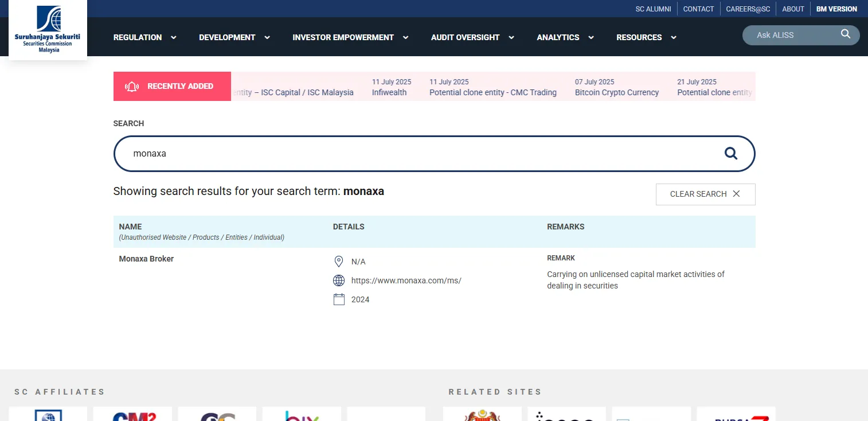Click the bold search term monaxa in results heading
Viewport: 868px width, 421px height.
(x=363, y=191)
